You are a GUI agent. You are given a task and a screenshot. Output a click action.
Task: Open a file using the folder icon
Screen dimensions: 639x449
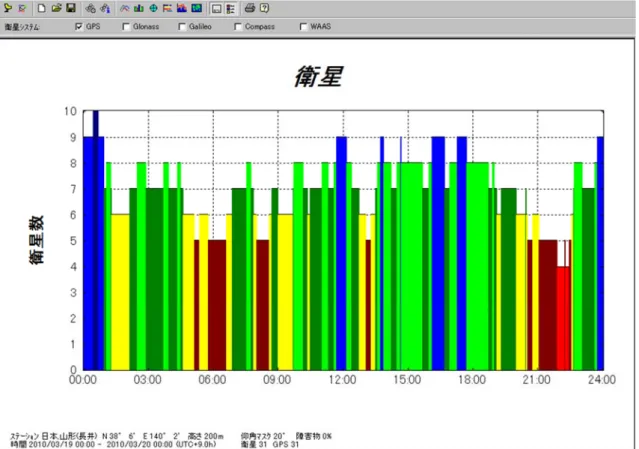[x=56, y=8]
